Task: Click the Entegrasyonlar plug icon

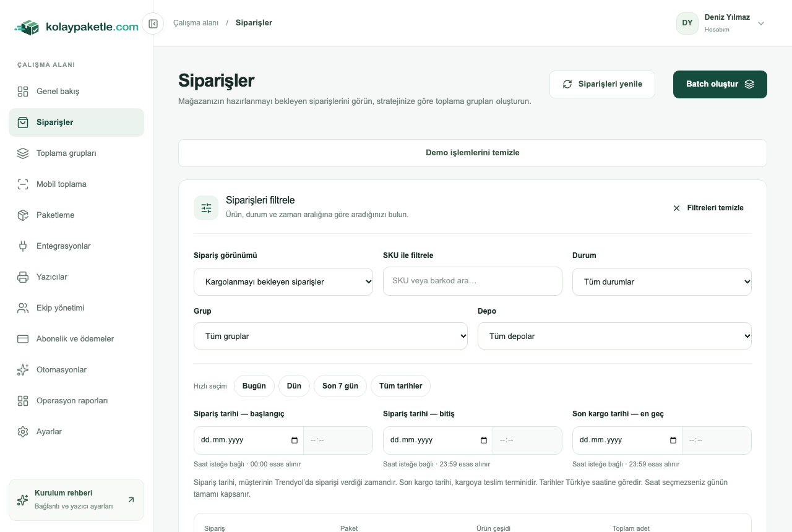Action: pyautogui.click(x=23, y=246)
